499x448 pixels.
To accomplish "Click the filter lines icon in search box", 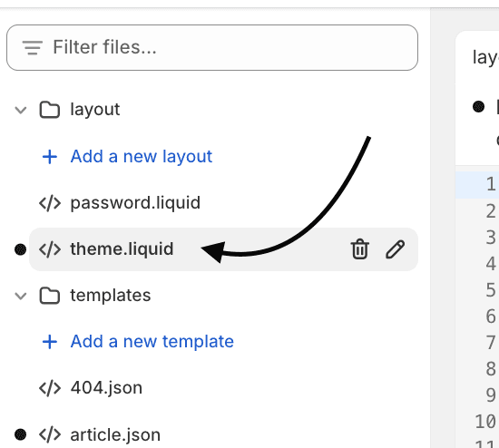I will [x=33, y=47].
